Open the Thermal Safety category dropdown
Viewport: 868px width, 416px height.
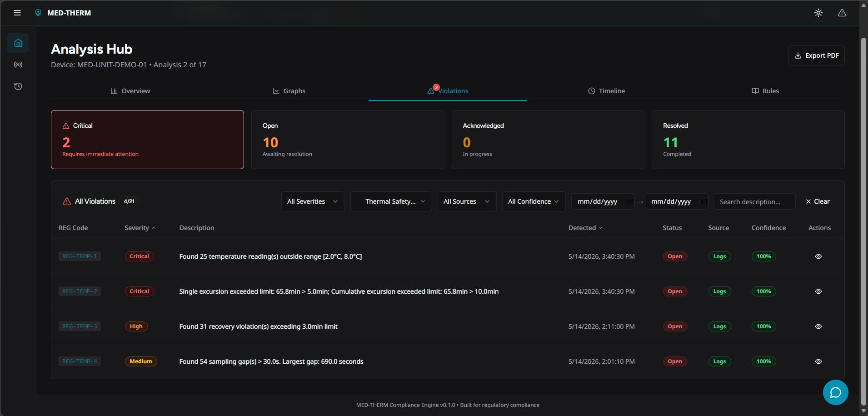391,201
